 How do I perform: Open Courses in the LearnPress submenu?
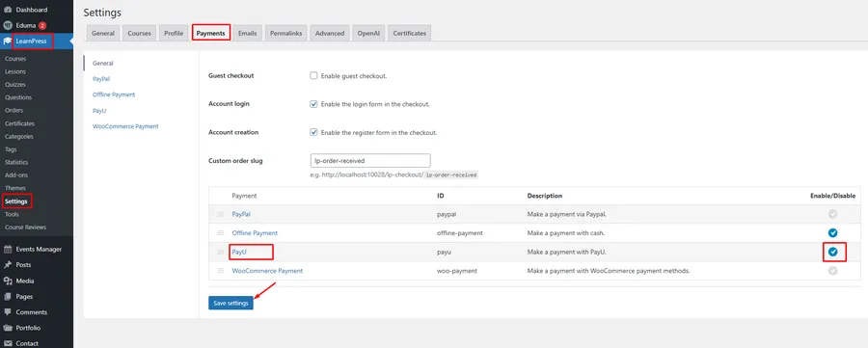[x=15, y=59]
